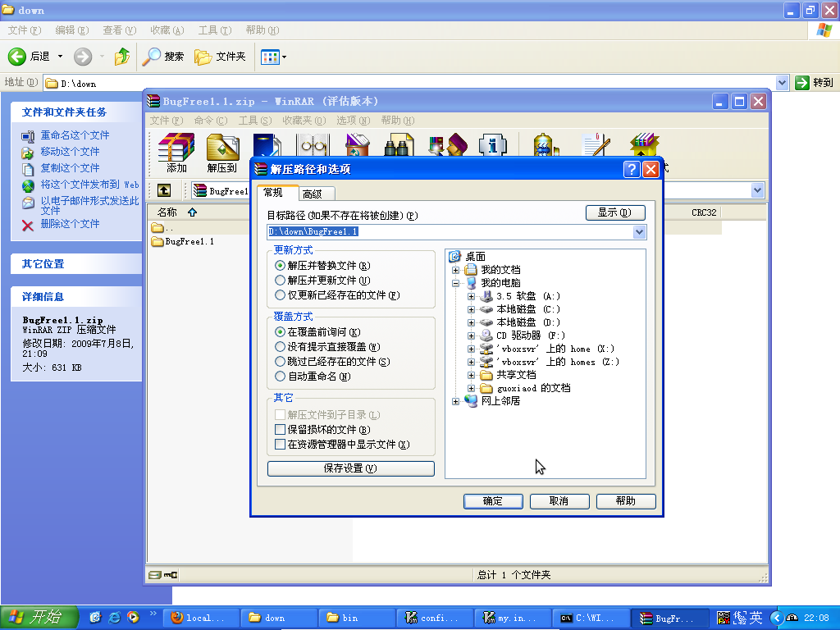Viewport: 840px width, 630px height.
Task: Open the Explorer address bar dropdown
Action: click(782, 83)
